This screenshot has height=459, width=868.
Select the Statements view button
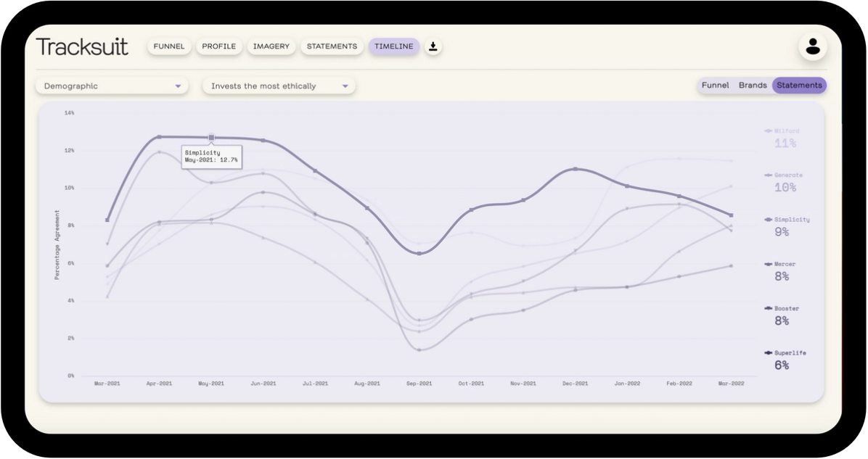(x=799, y=85)
